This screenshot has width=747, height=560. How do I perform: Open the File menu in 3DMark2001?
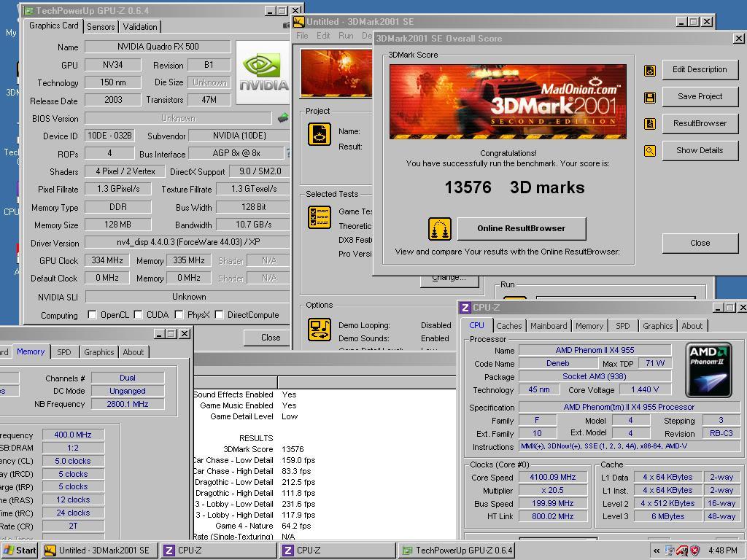pyautogui.click(x=302, y=36)
